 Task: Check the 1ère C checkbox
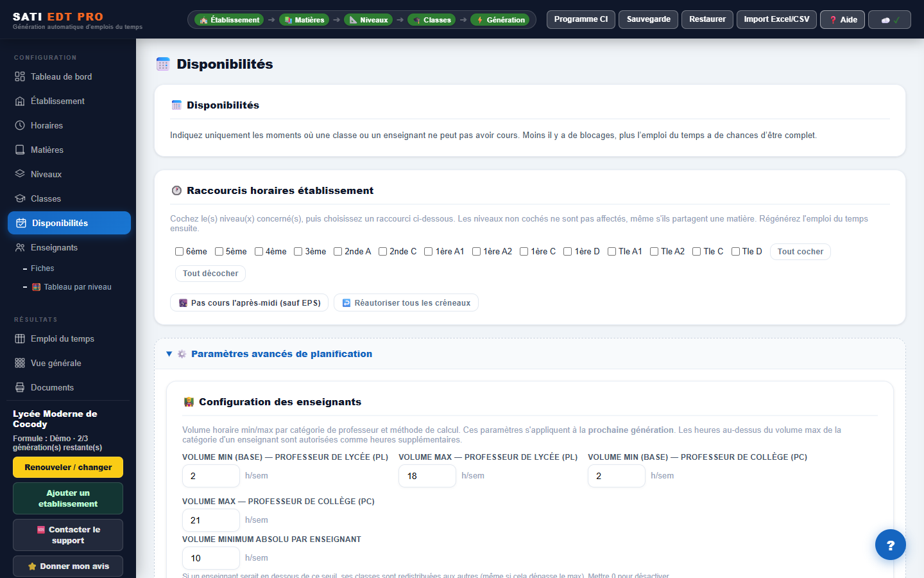524,251
